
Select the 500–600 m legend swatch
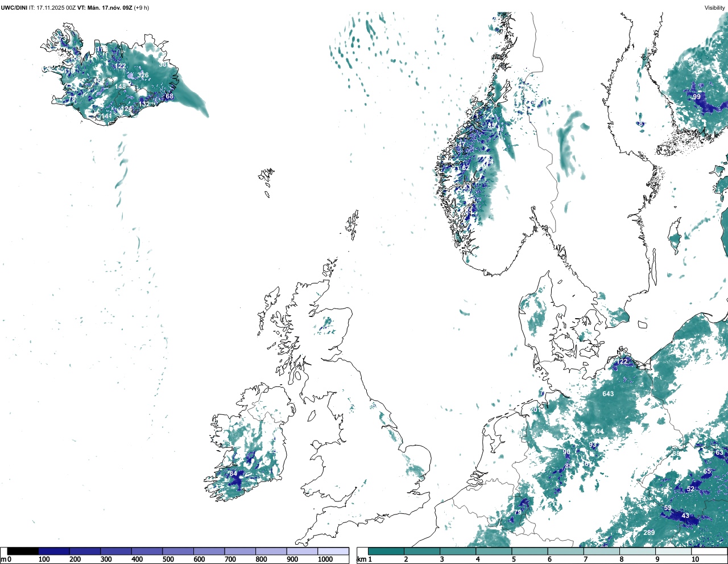coord(178,551)
